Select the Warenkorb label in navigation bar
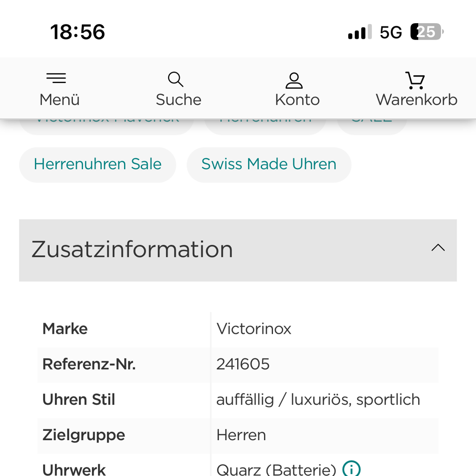This screenshot has width=476, height=476. (x=416, y=100)
